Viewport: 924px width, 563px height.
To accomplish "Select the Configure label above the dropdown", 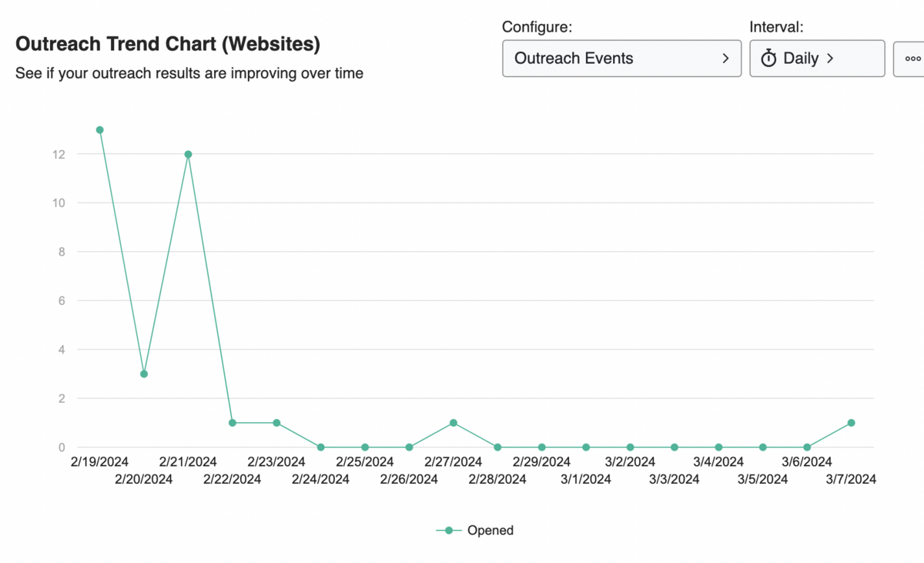I will [537, 26].
